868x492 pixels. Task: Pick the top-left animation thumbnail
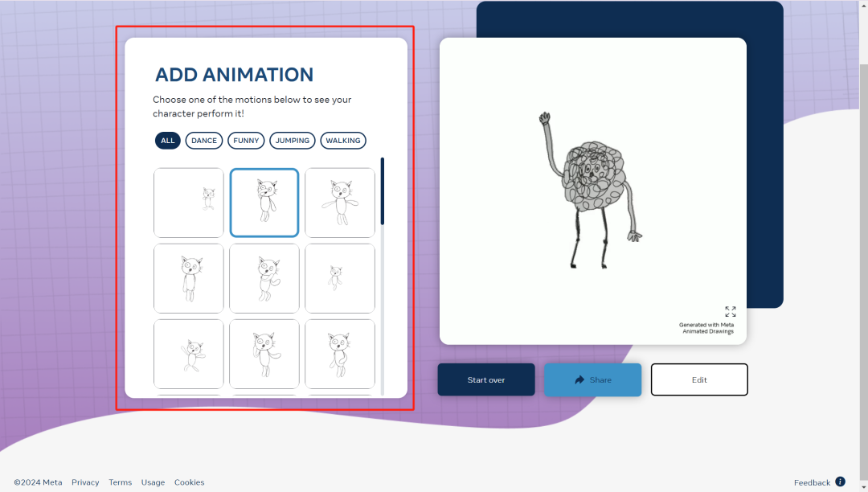click(x=189, y=203)
